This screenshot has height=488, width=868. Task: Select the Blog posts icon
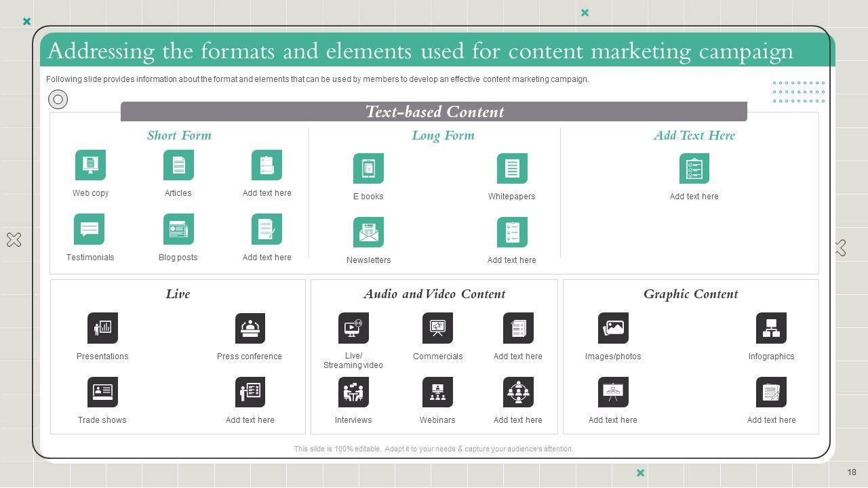(x=178, y=229)
